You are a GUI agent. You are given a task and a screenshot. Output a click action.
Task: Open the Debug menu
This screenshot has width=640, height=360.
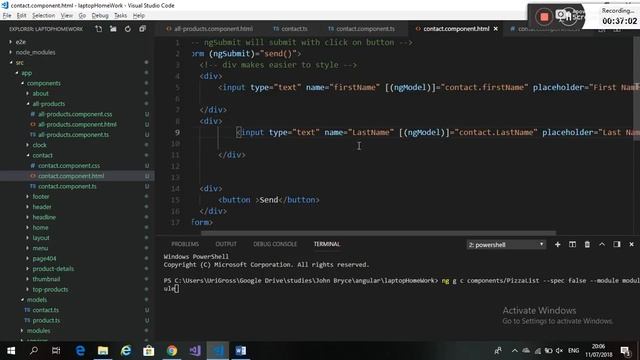point(100,16)
